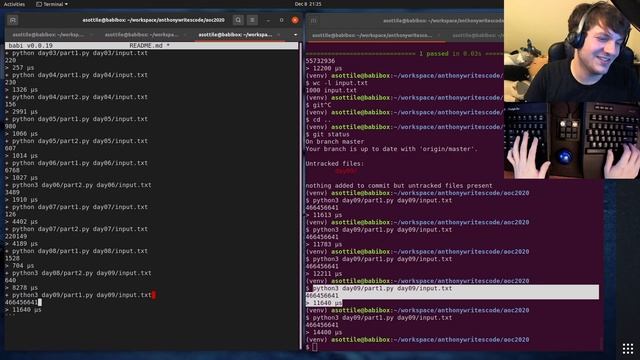The image size is (640, 360).
Task: Click the '1000 input.txt' output line
Action: (331, 90)
